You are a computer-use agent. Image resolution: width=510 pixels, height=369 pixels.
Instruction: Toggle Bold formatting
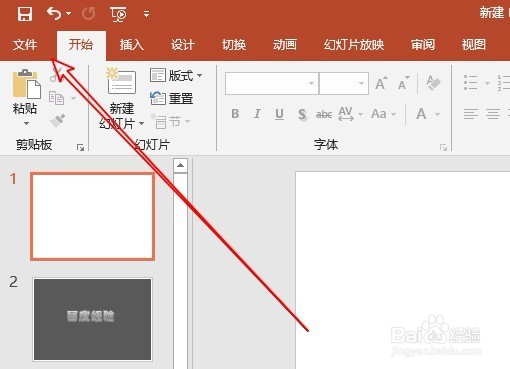[x=235, y=114]
